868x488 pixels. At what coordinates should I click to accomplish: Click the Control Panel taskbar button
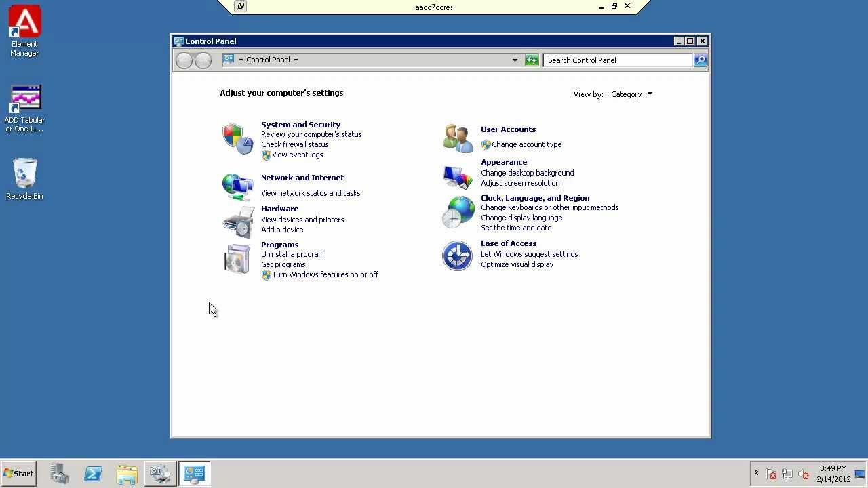(x=195, y=473)
